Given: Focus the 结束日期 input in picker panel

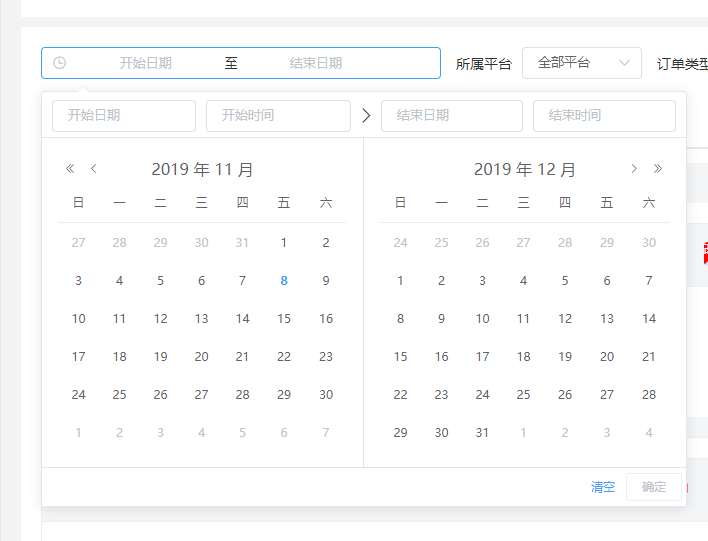Looking at the screenshot, I should [x=451, y=116].
